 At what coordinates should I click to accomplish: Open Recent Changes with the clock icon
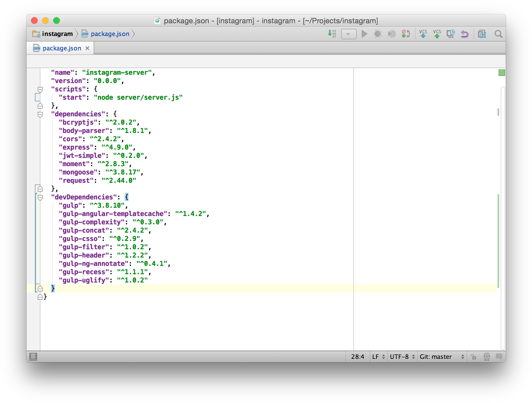(x=451, y=34)
